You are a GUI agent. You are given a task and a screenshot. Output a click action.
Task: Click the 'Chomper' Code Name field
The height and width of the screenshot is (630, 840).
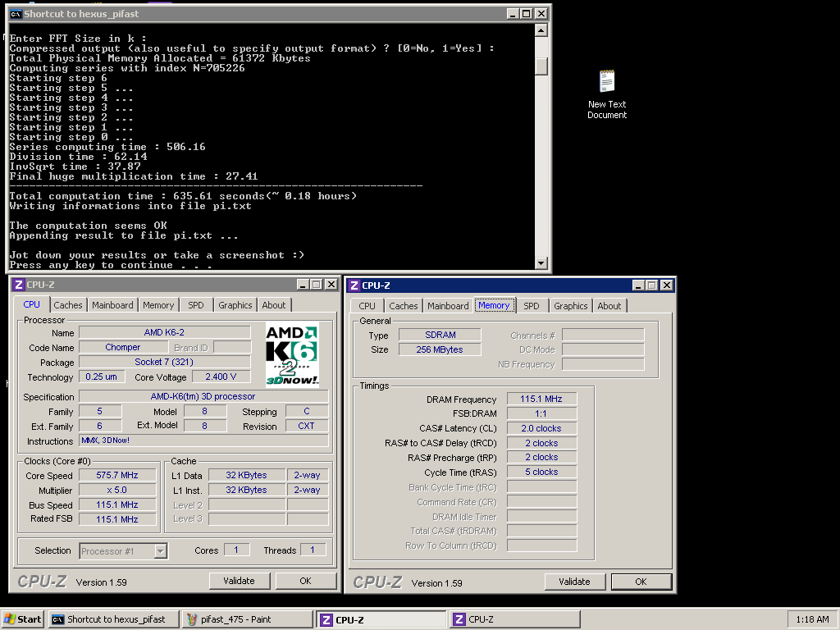coord(123,347)
